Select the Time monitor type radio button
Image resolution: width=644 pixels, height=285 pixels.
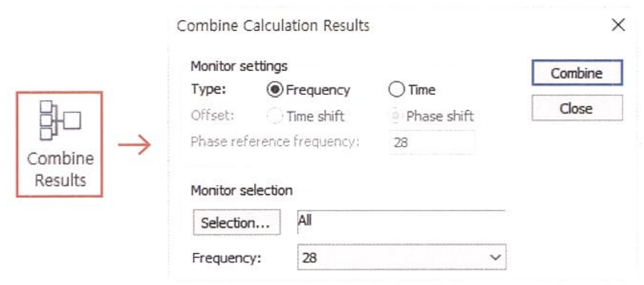click(x=397, y=90)
